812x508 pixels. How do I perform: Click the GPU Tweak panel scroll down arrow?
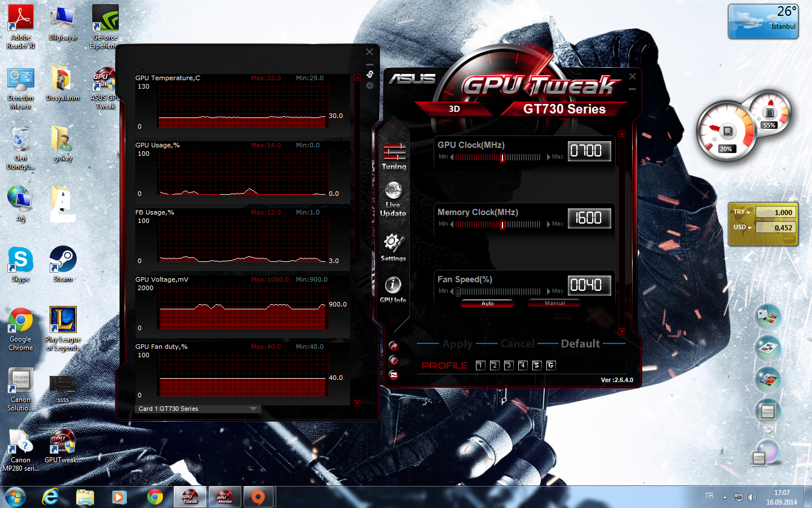(x=622, y=331)
